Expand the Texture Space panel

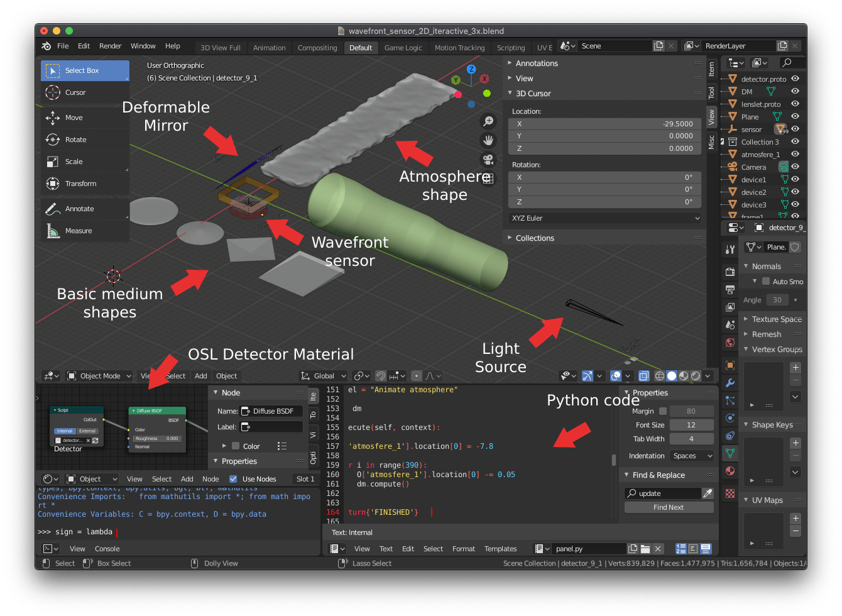point(772,319)
